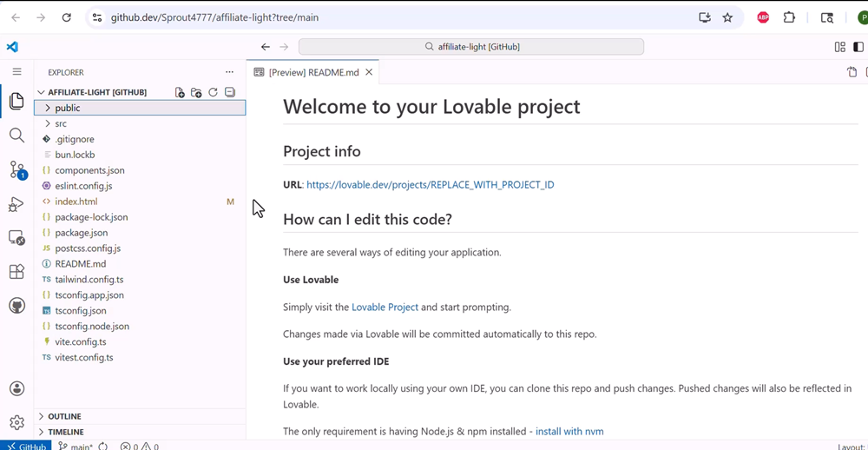Screen dimensions: 868x450
Task: Toggle the primary side bar
Action: tap(858, 47)
